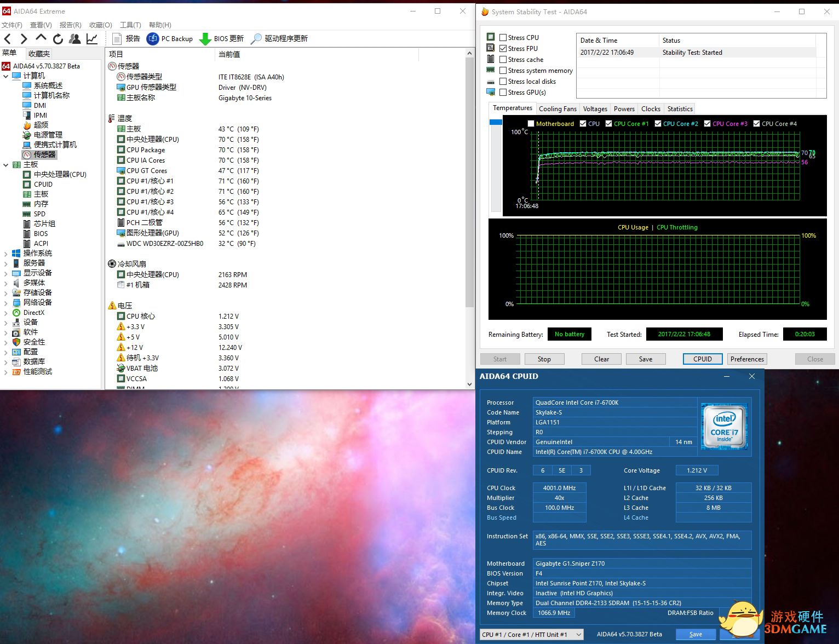Click the graph chart icon in AIDA64 toolbar

(92, 38)
